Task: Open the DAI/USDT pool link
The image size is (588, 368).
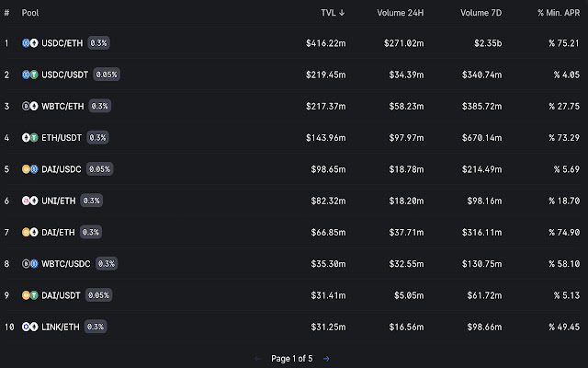Action: (62, 295)
